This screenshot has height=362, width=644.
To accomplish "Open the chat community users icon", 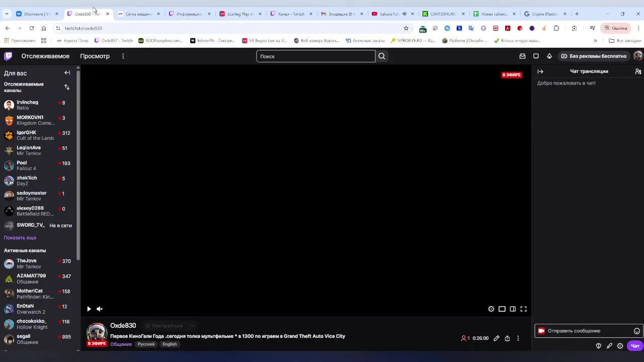I will (x=638, y=71).
